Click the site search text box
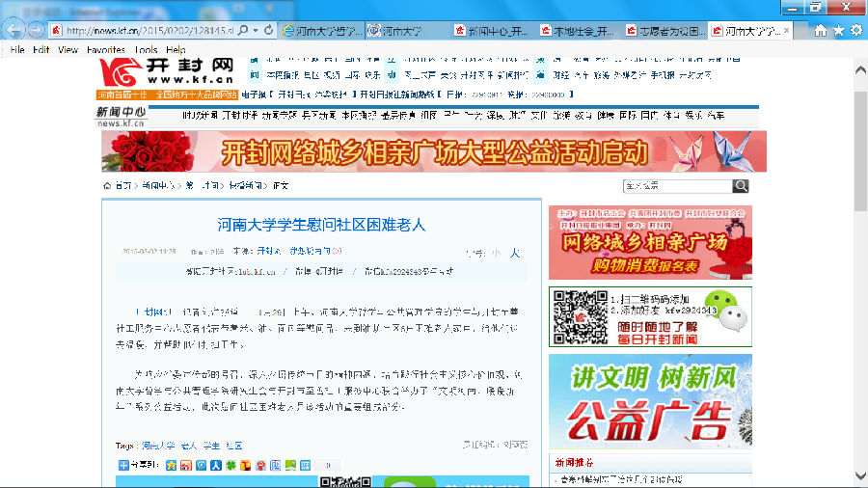Screen dimensions: 868x488 [677, 186]
